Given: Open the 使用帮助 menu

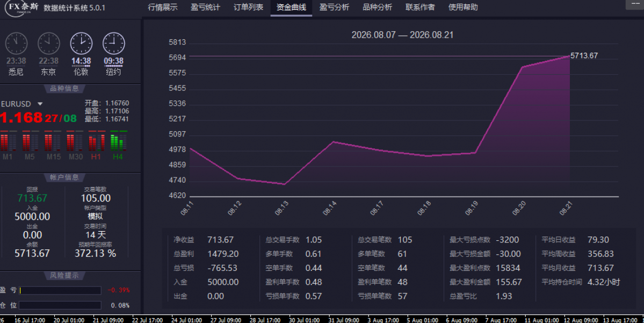Looking at the screenshot, I should 463,8.
